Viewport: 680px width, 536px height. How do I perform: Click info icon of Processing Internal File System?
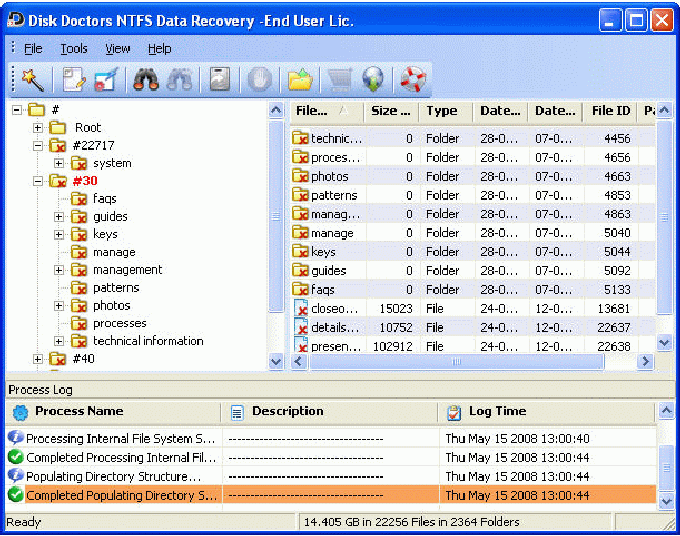click(x=15, y=438)
